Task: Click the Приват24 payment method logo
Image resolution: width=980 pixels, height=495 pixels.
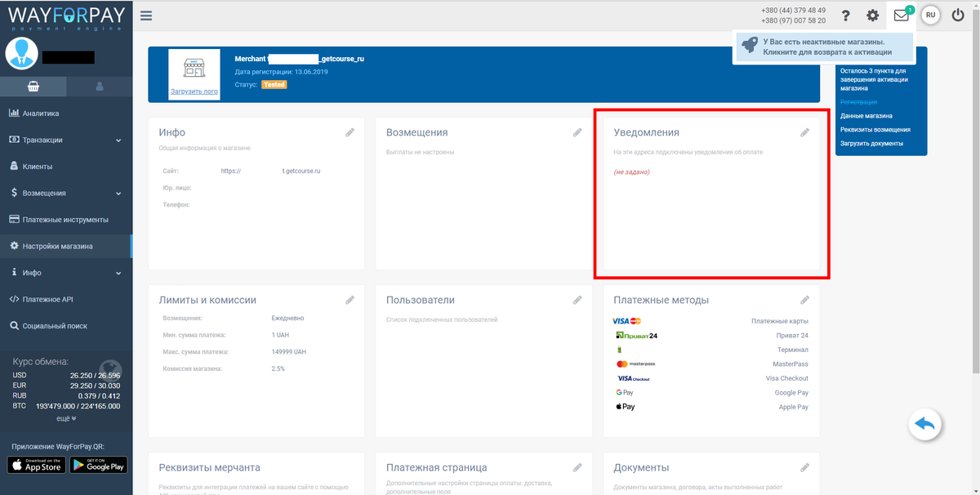Action: coord(637,336)
